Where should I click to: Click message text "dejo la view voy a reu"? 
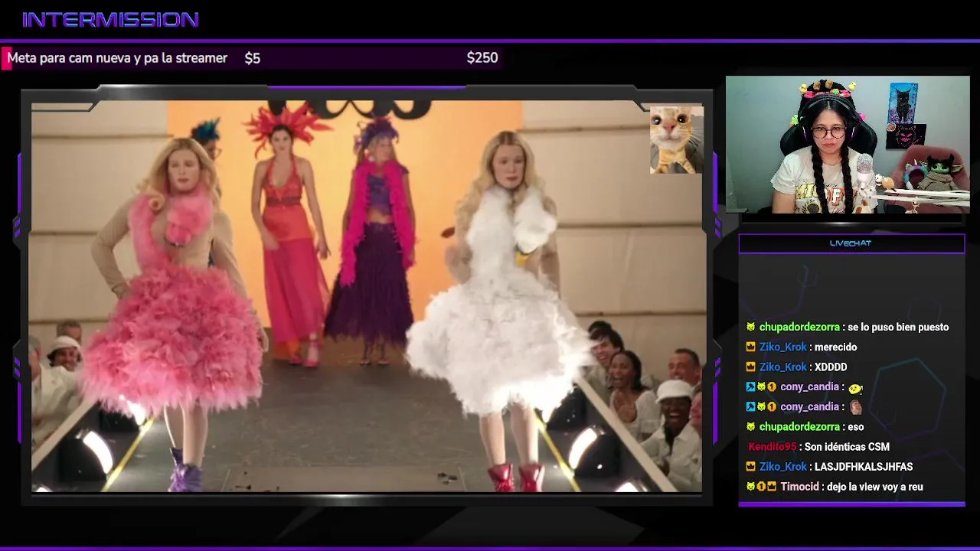[x=875, y=487]
